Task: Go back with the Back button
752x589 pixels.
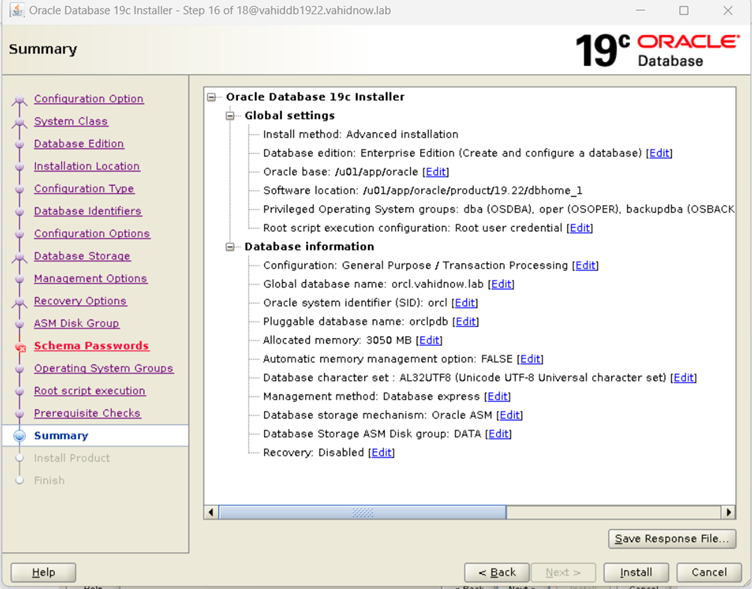Action: click(x=496, y=572)
